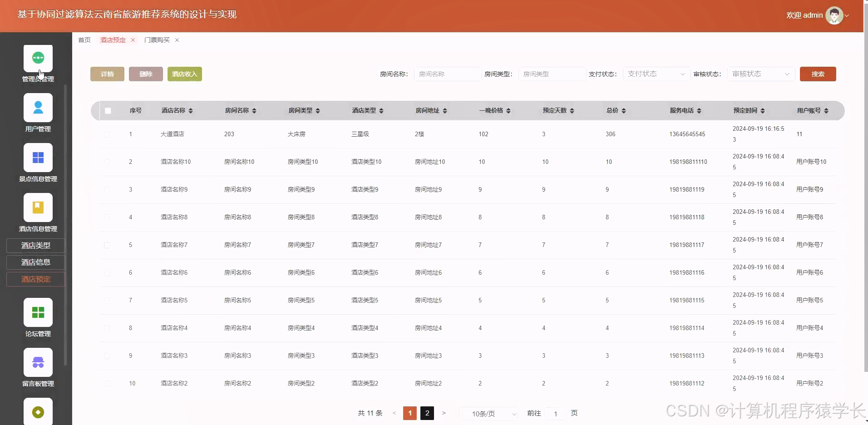Click the 删除 button
The width and height of the screenshot is (868, 425).
tap(146, 74)
